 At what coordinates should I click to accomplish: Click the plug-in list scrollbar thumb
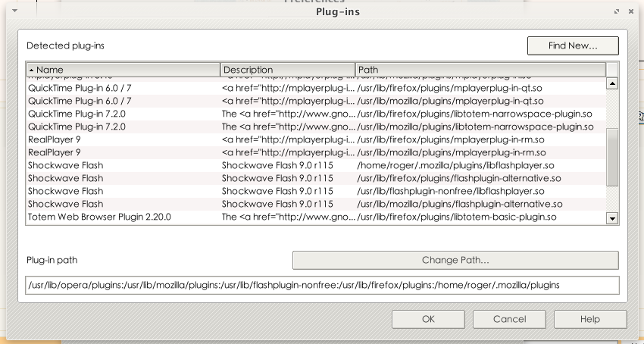tap(612, 157)
